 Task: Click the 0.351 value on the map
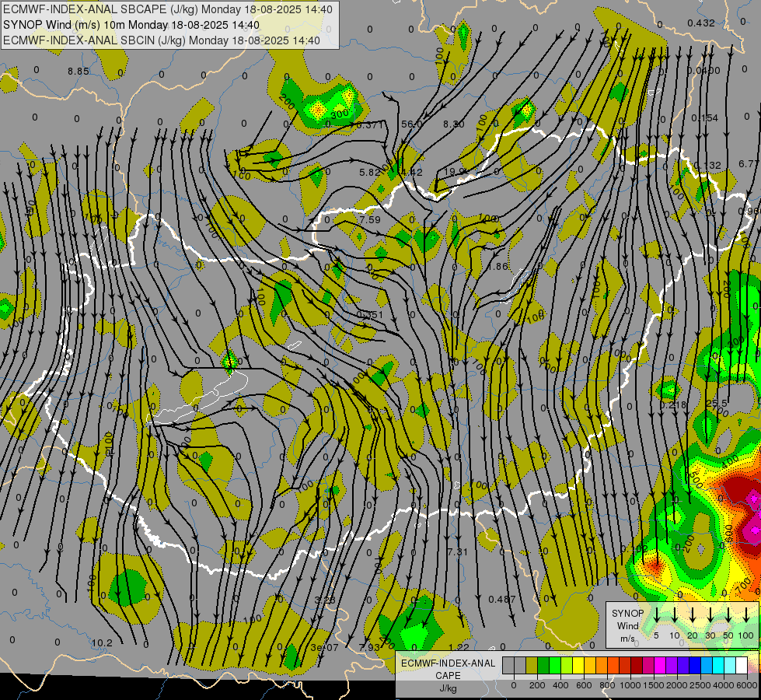point(370,315)
